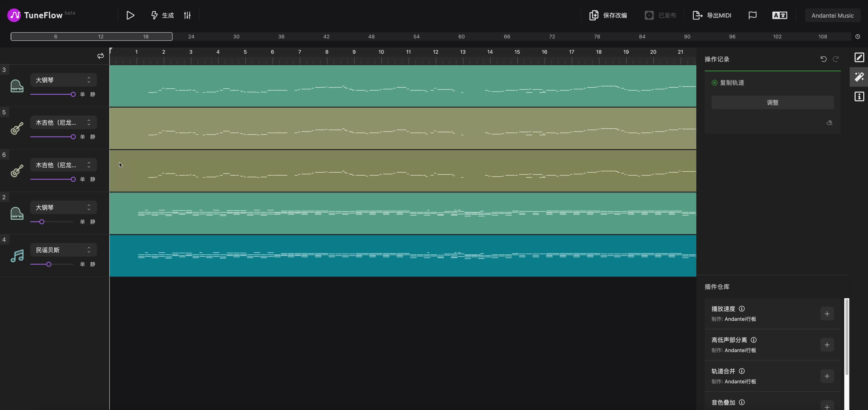Image resolution: width=868 pixels, height=410 pixels.
Task: Click the flag feedback icon
Action: (x=752, y=15)
